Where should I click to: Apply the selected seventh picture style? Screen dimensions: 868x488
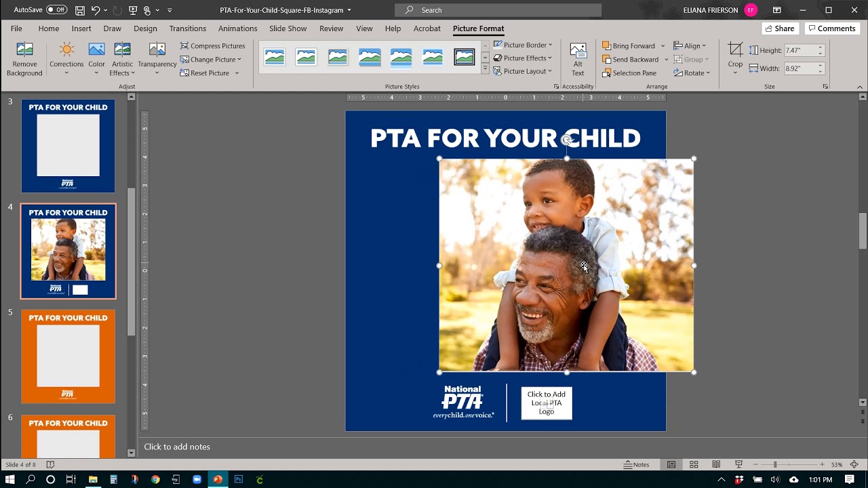pyautogui.click(x=465, y=57)
